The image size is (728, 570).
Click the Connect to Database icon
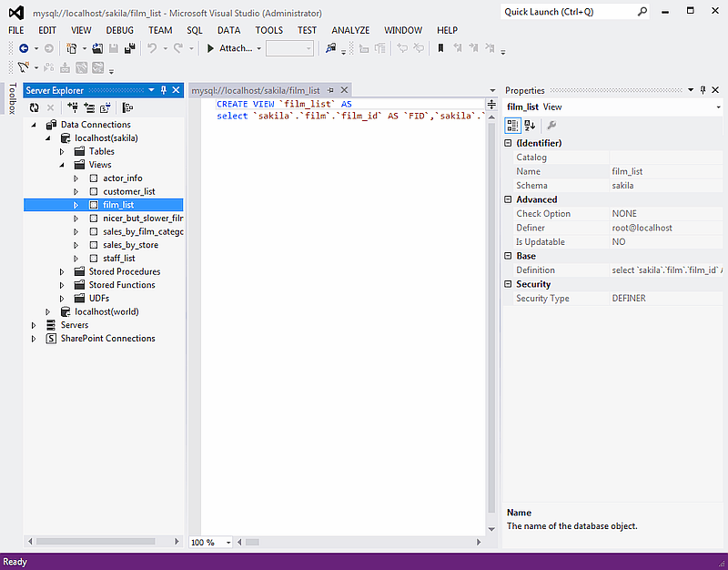pyautogui.click(x=73, y=107)
